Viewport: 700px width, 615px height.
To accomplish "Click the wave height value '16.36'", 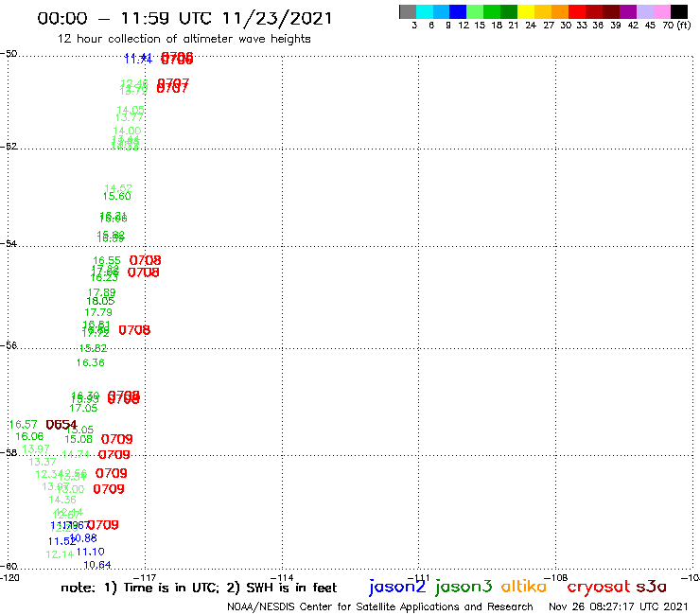I will [x=90, y=362].
